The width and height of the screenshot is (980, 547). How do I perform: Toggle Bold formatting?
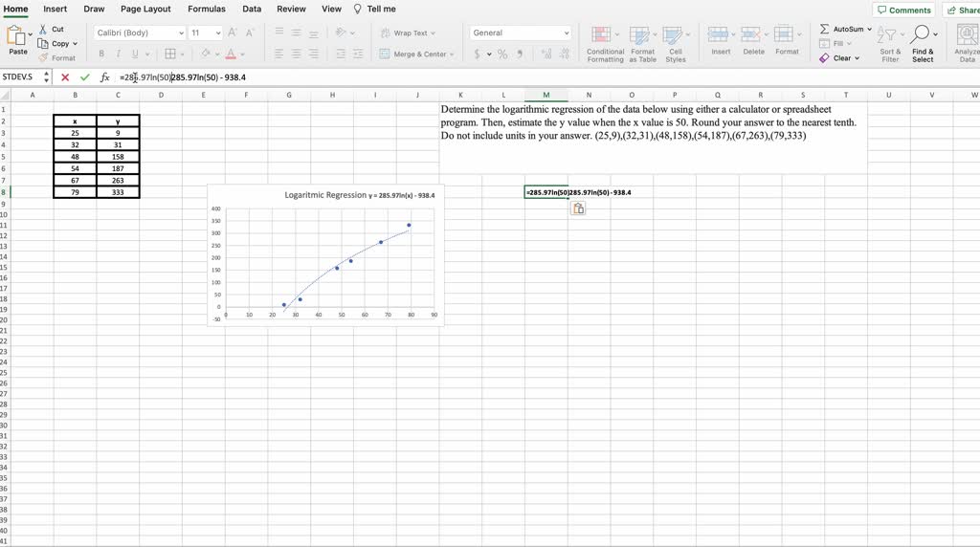(101, 55)
